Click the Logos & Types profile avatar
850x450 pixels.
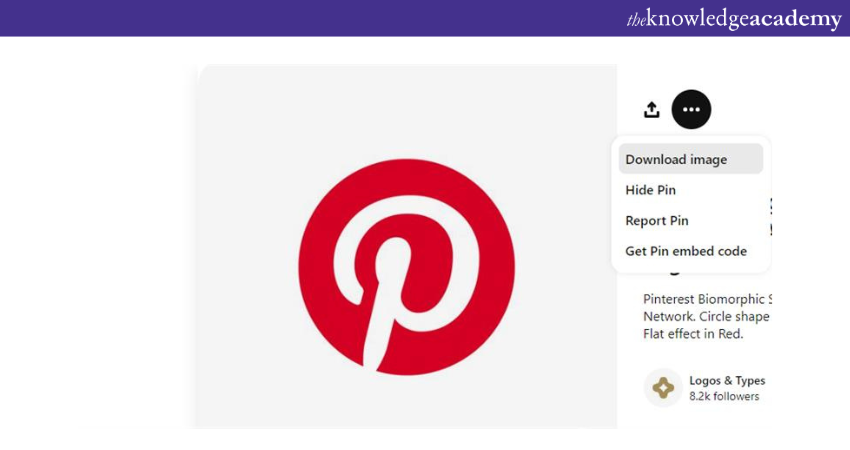(x=663, y=388)
